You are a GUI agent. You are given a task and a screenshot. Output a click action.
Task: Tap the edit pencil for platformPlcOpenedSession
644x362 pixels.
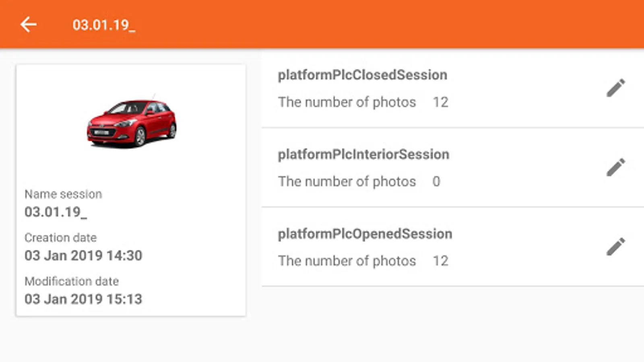pos(616,247)
